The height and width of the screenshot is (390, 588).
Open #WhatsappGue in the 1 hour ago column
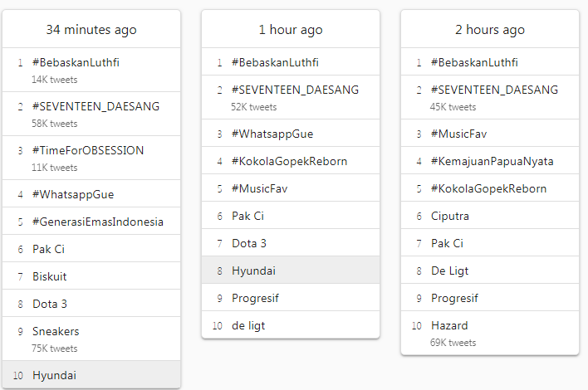291,134
